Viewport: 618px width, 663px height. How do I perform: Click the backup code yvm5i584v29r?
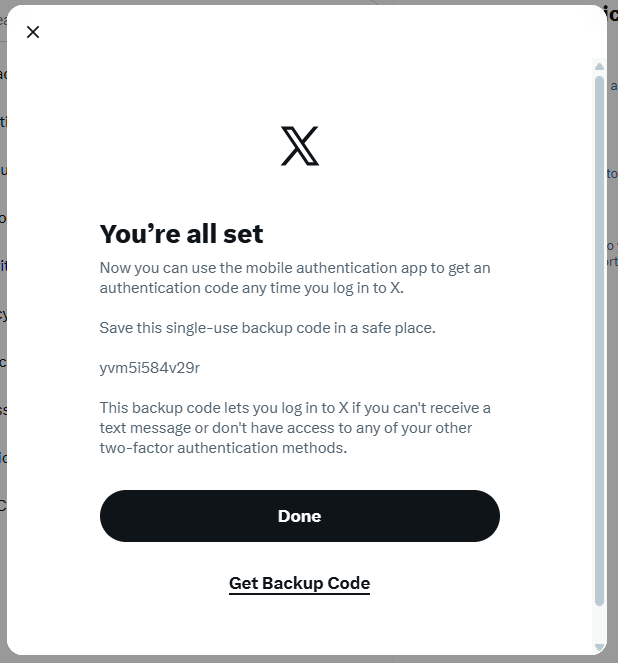[x=150, y=367]
